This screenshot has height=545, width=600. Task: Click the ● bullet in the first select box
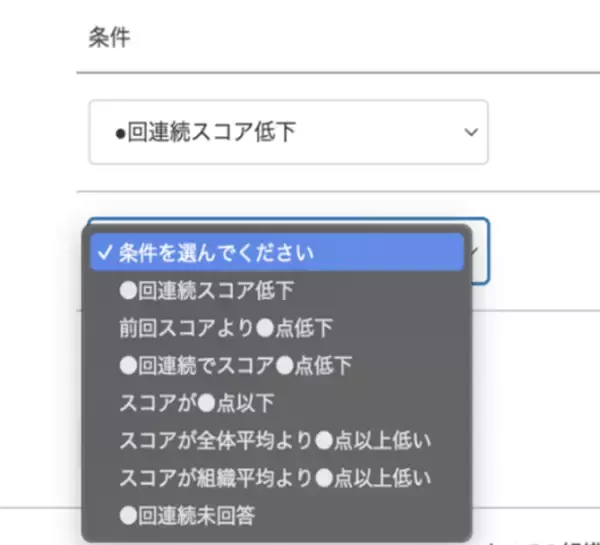(120, 132)
